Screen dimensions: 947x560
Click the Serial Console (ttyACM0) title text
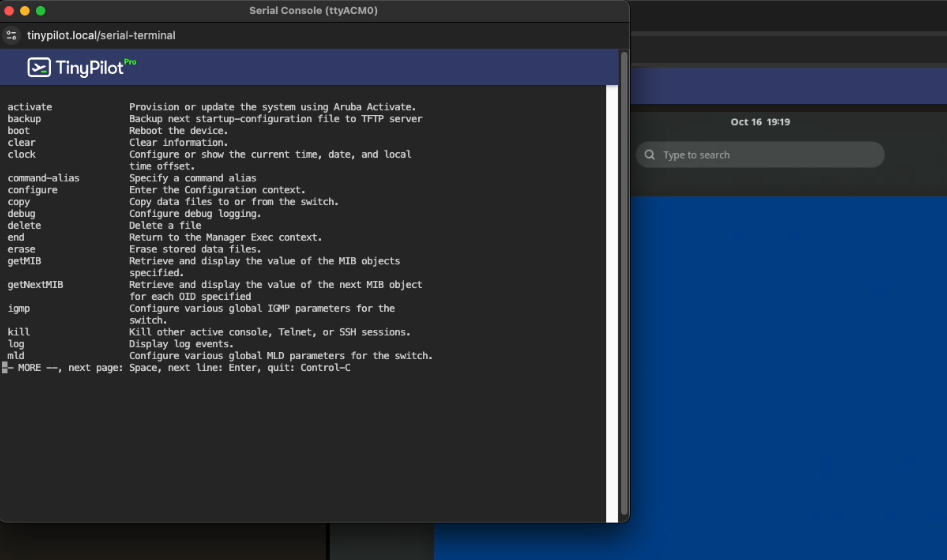click(314, 10)
